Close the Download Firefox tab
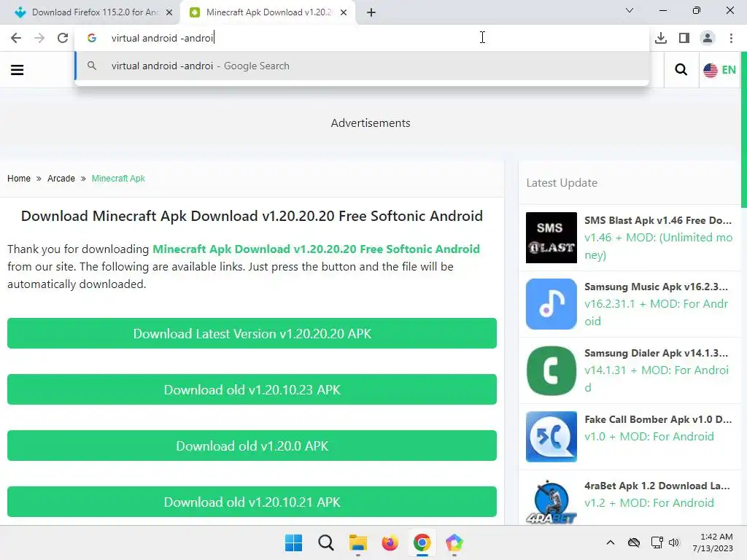The image size is (747, 560). pos(169,12)
